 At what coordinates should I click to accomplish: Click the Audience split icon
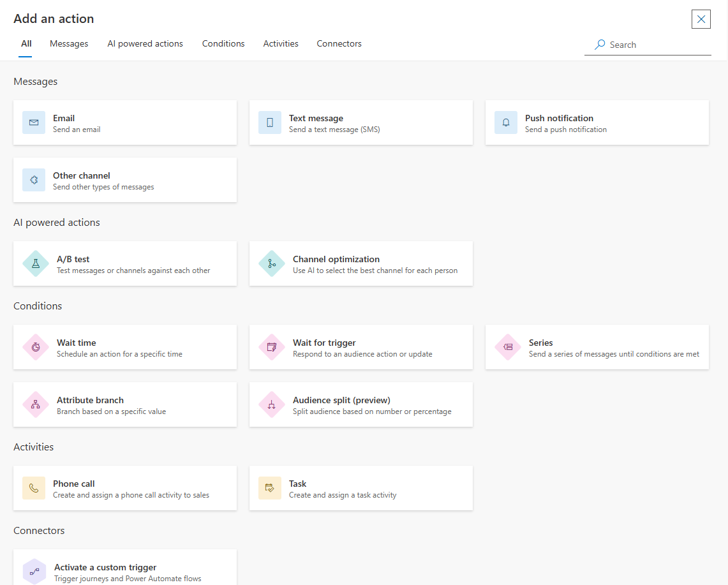pos(272,404)
